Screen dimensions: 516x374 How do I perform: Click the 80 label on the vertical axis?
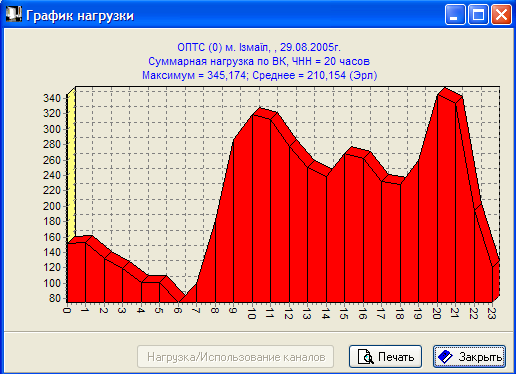[55, 298]
